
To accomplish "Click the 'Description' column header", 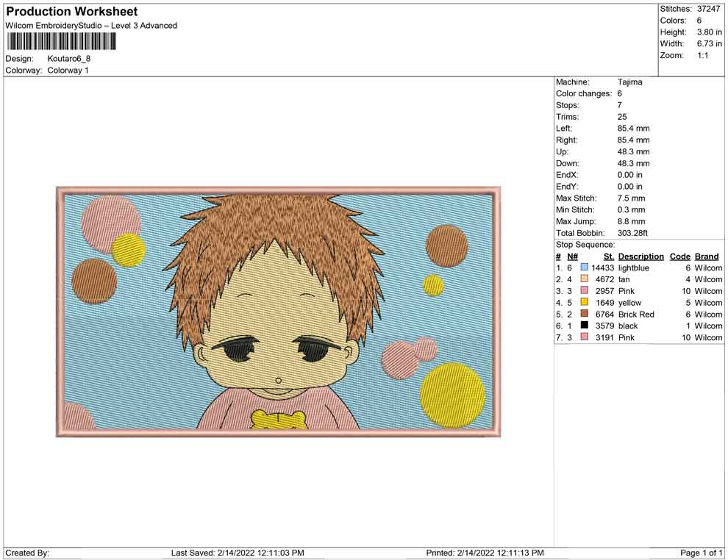I will point(640,256).
